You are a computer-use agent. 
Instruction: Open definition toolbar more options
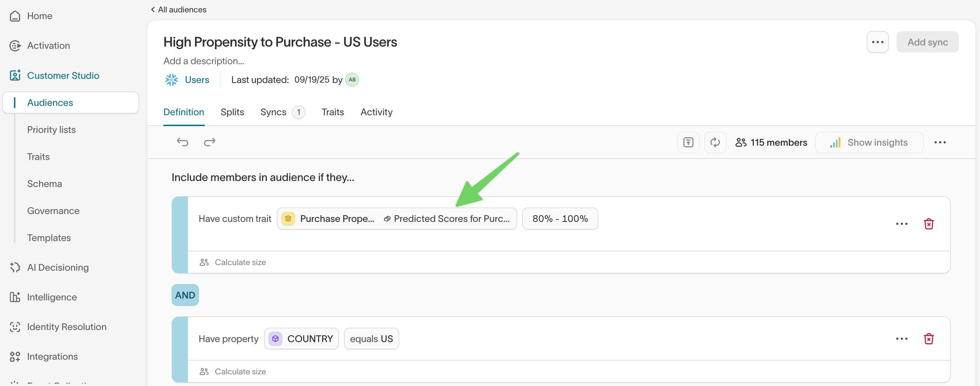click(x=940, y=143)
